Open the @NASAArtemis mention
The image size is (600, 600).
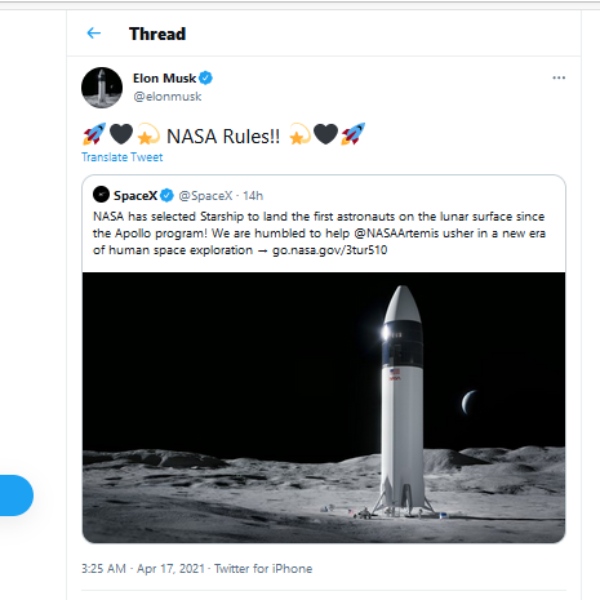coord(460,233)
